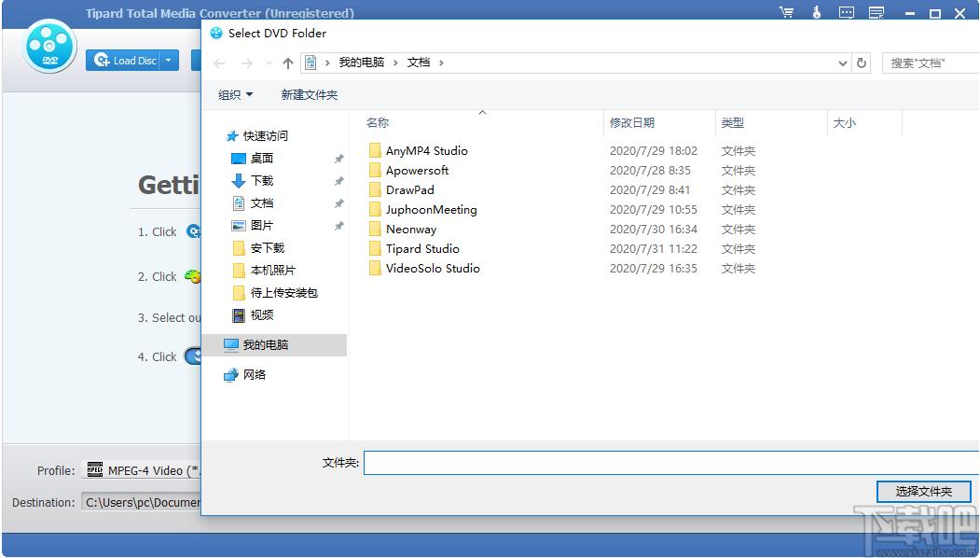This screenshot has height=558, width=980.
Task: Select 桌面 in the navigation pane
Action: tap(261, 159)
